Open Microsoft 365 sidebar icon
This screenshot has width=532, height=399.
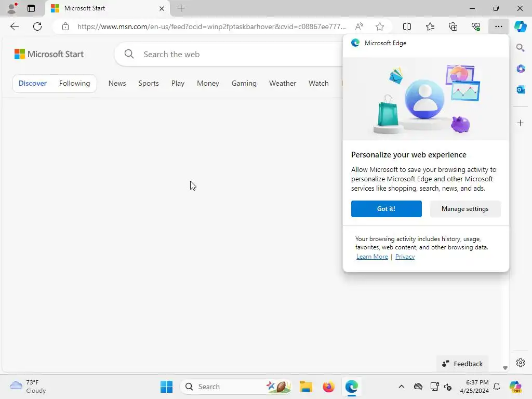pos(521,69)
